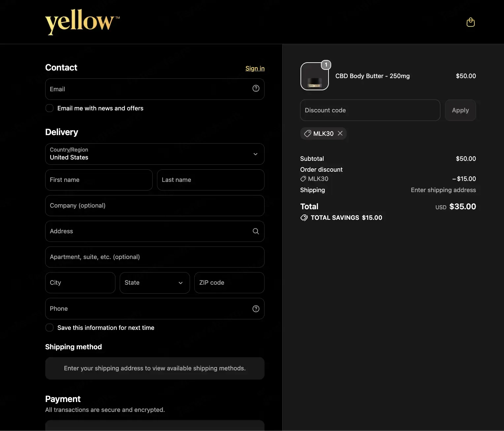
Task: Check Save this information for next time
Action: point(49,328)
